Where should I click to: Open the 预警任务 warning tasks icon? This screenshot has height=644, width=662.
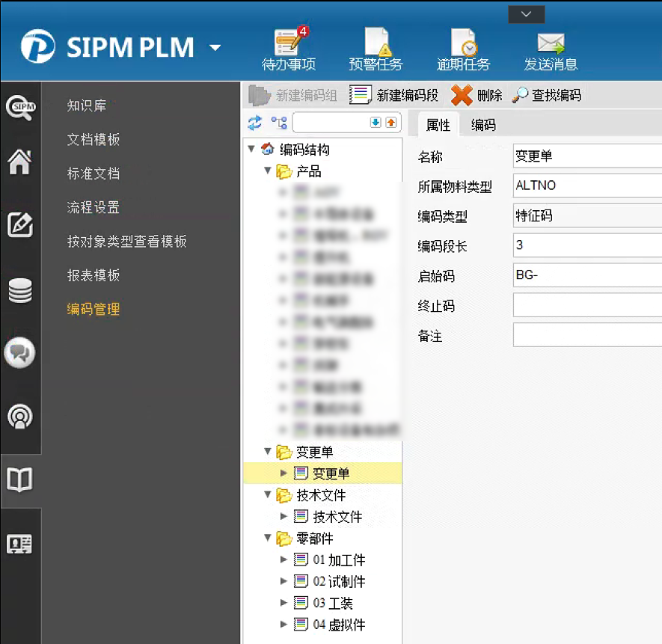(376, 49)
